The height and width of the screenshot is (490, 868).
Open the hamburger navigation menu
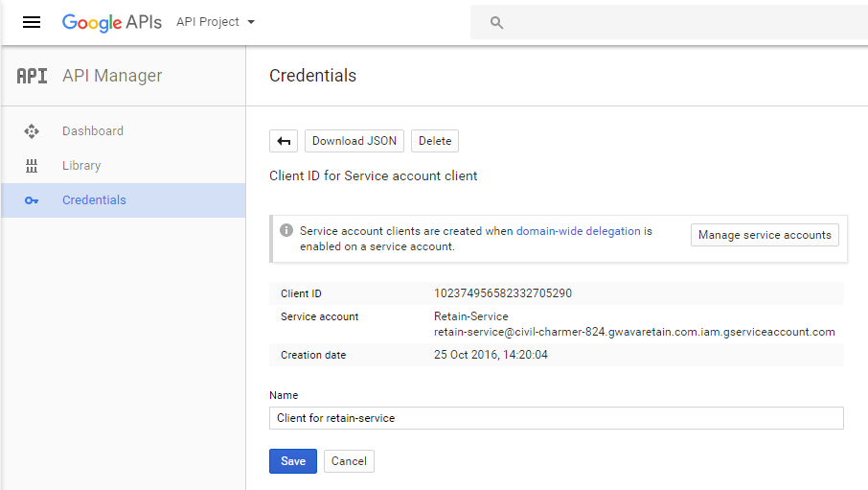tap(32, 22)
